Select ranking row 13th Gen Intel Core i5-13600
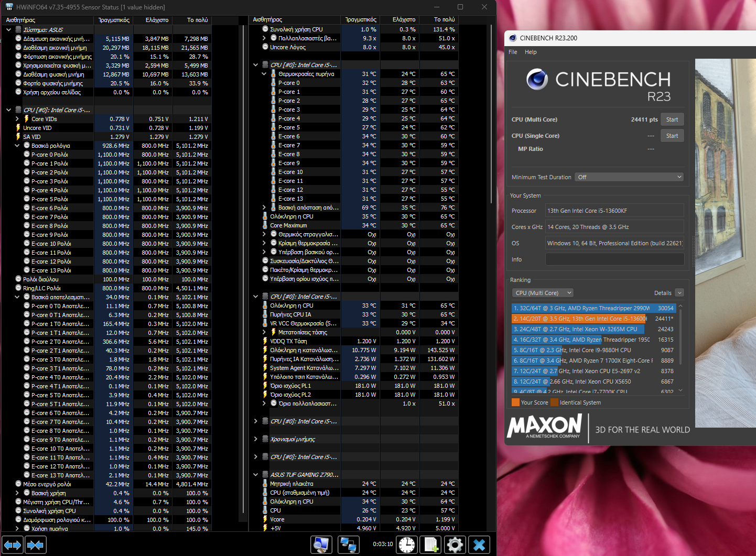 [593, 319]
